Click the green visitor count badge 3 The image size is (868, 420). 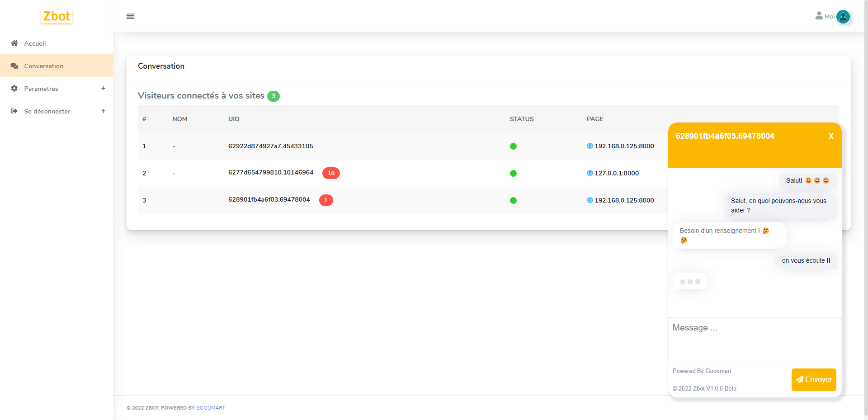coord(274,96)
